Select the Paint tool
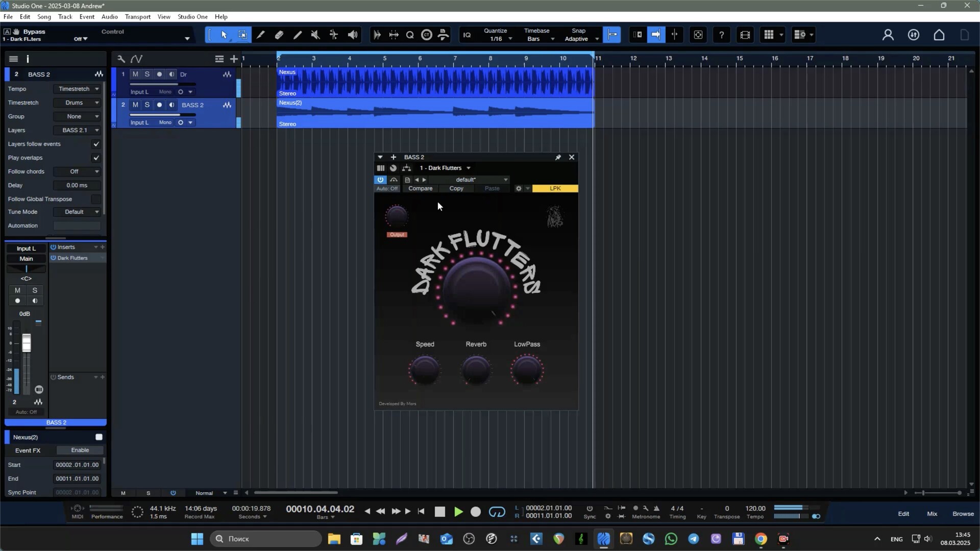The image size is (980, 551). pyautogui.click(x=298, y=35)
